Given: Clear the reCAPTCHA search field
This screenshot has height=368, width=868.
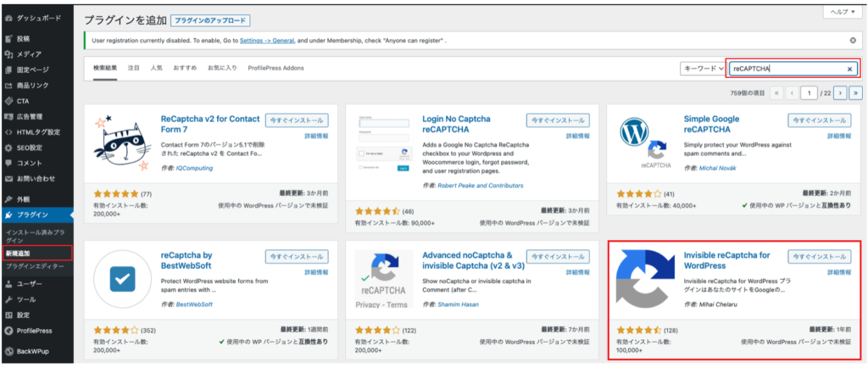Looking at the screenshot, I should tap(849, 70).
